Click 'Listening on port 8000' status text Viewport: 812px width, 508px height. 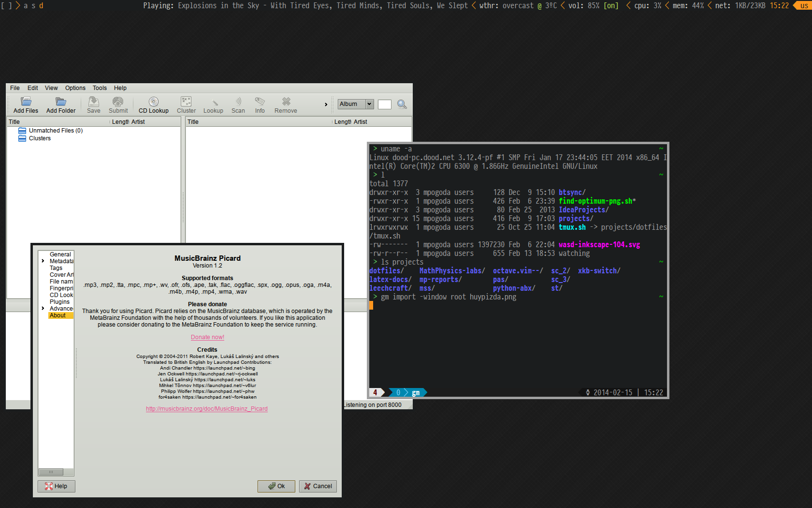pyautogui.click(x=372, y=405)
